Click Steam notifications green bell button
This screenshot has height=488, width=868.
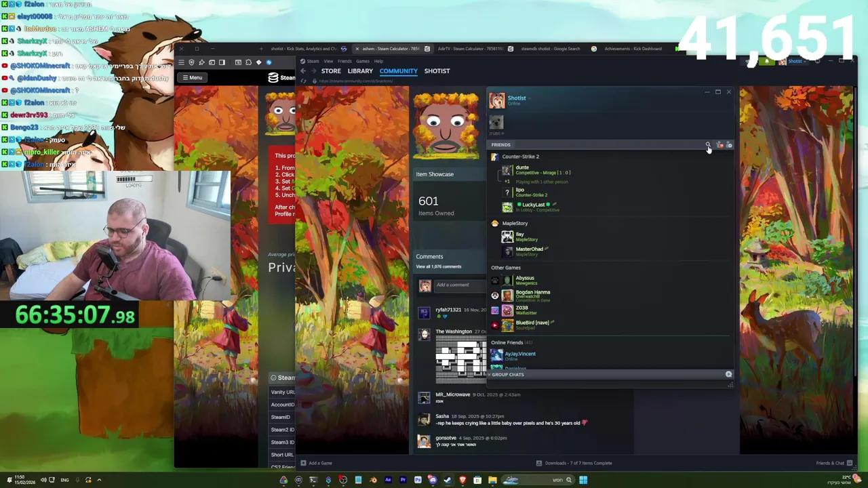point(767,61)
